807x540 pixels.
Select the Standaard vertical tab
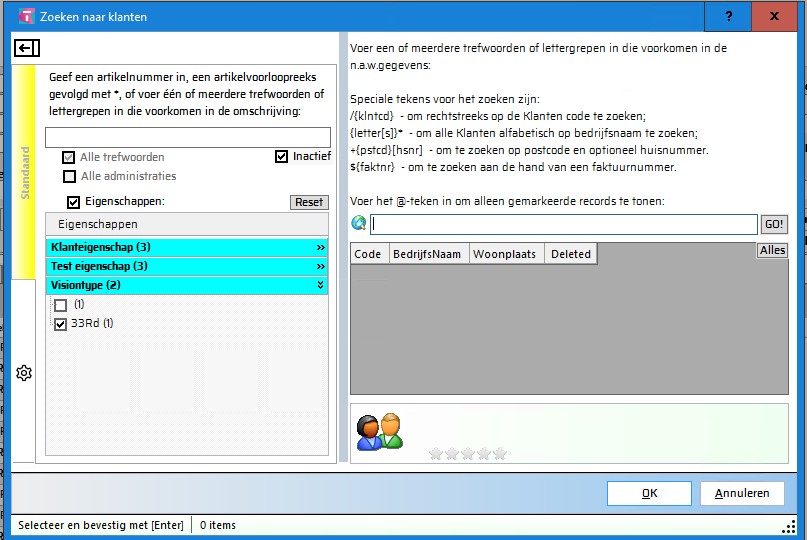tap(25, 173)
